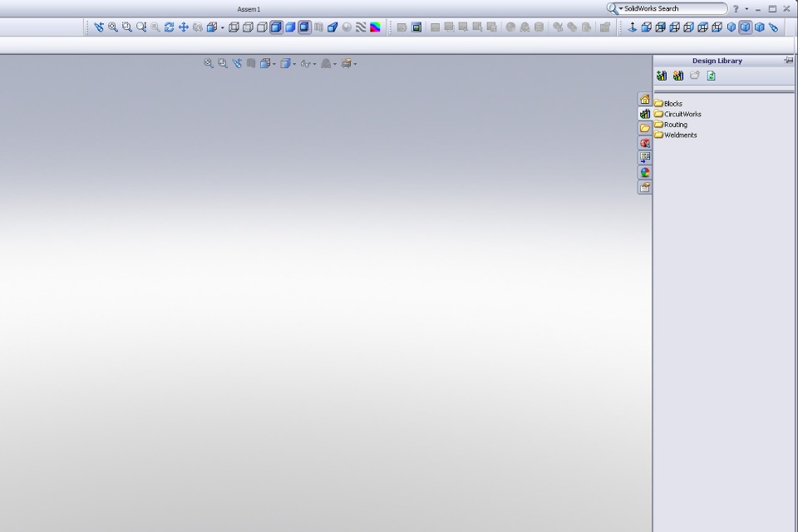Viewport: 798px width, 532px height.
Task: Expand Edit Appearance dropdown arrow
Action: click(x=335, y=64)
